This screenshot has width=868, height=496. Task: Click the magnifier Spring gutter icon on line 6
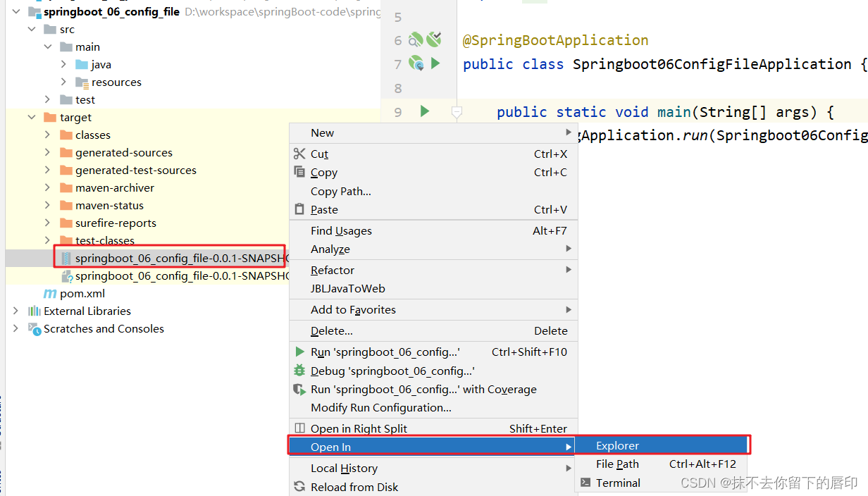pyautogui.click(x=416, y=39)
